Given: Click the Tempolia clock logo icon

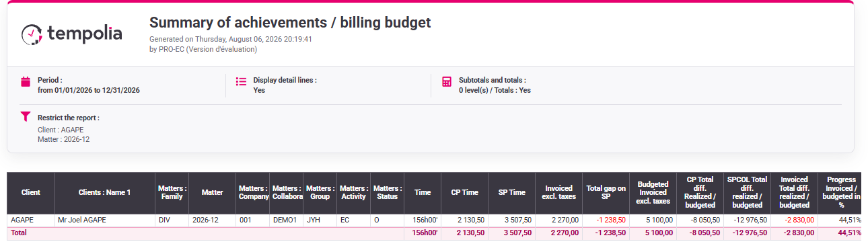Looking at the screenshot, I should tap(32, 34).
